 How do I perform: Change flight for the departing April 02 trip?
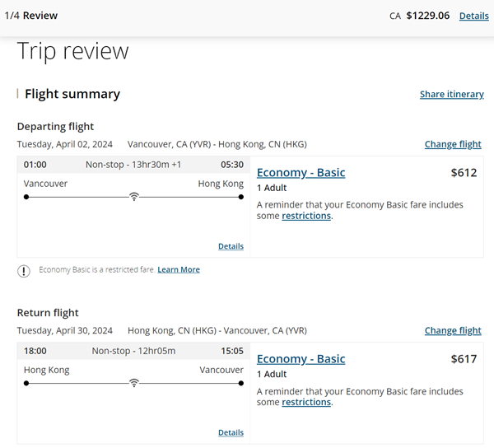coord(453,144)
